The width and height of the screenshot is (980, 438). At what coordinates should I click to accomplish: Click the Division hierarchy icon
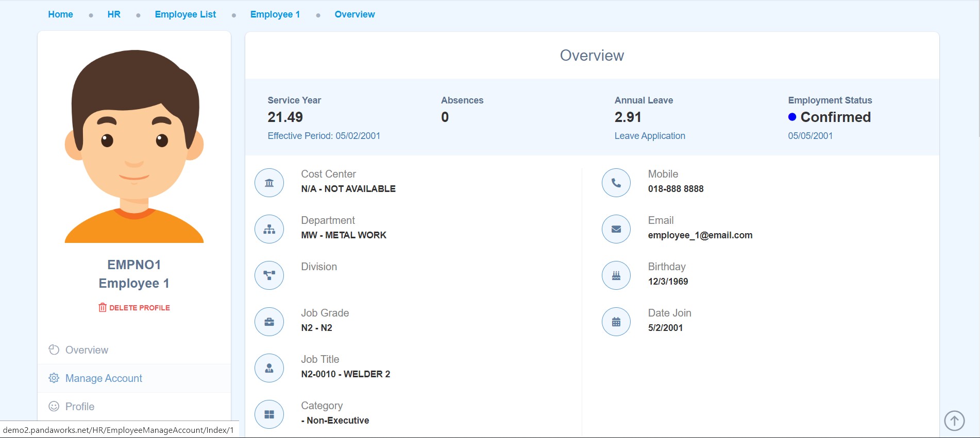click(x=269, y=275)
